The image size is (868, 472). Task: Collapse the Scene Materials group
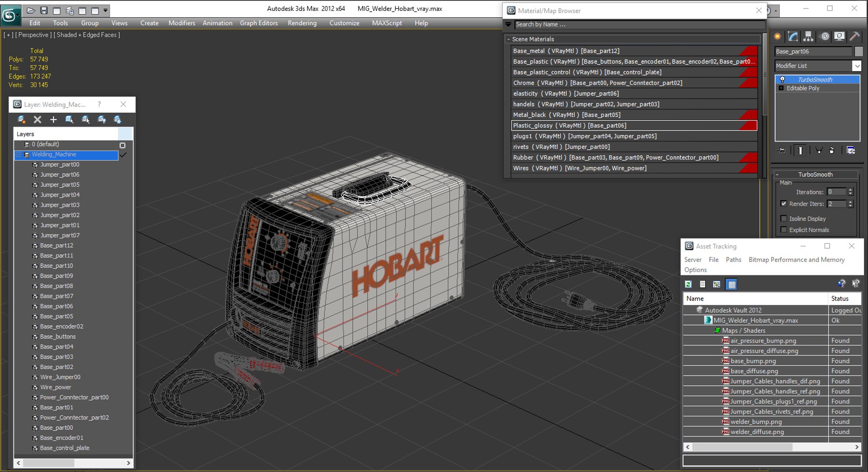[509, 39]
